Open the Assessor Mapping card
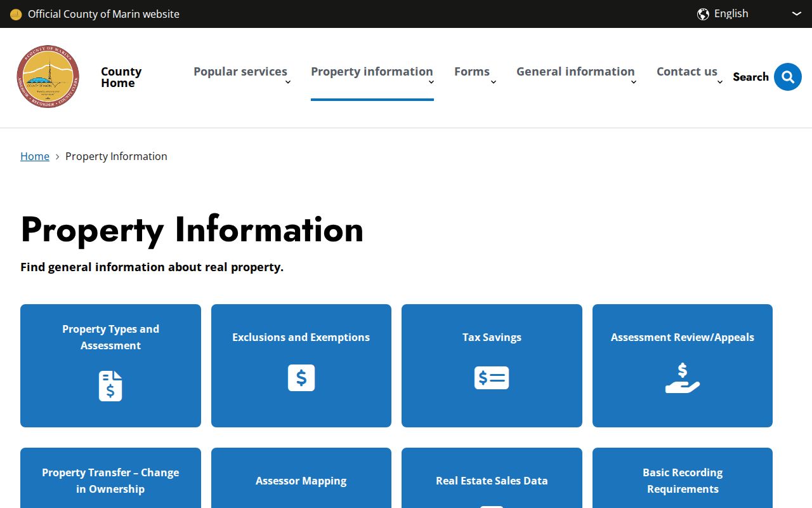Image resolution: width=812 pixels, height=508 pixels. [301, 478]
